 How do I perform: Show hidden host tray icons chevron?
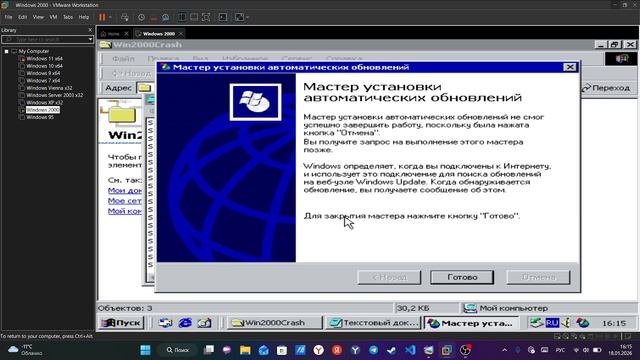tap(504, 350)
